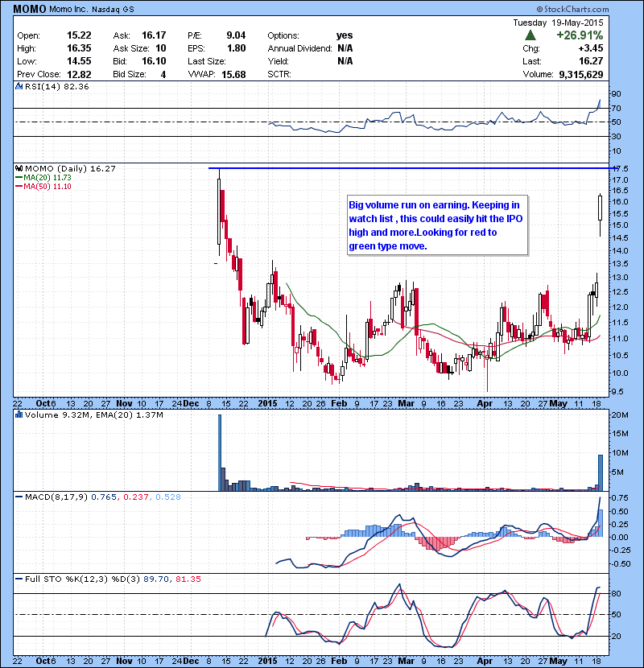Click the +26.91% percent change value
Viewport: 644px width, 668px height.
pyautogui.click(x=580, y=35)
